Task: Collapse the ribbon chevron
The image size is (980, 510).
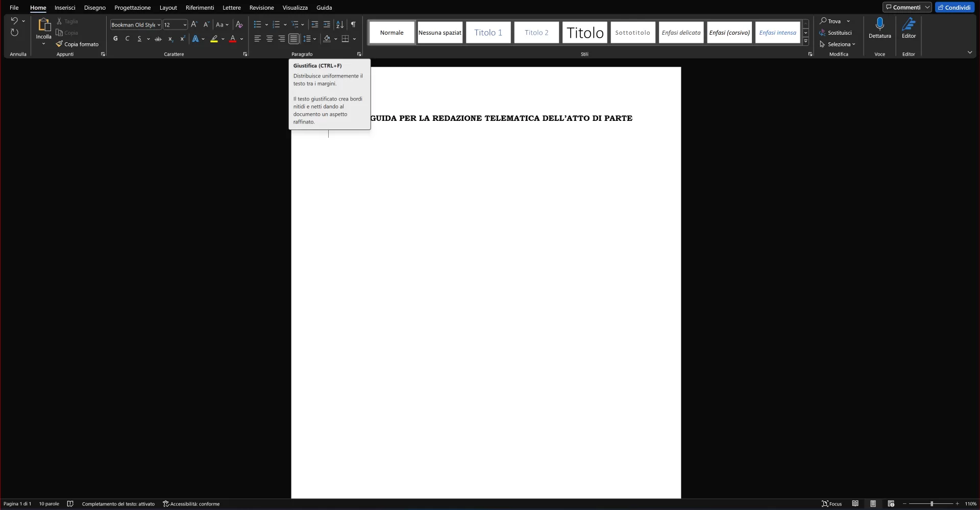Action: [970, 53]
